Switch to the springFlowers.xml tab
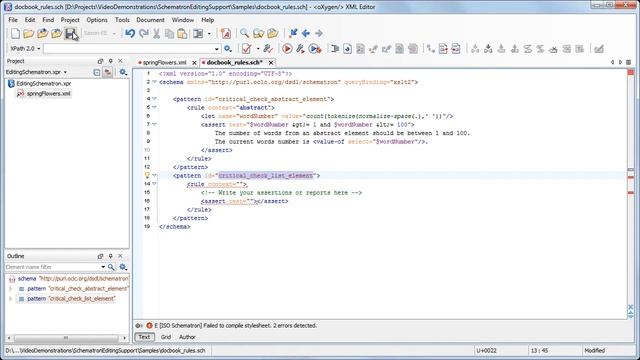The width and height of the screenshot is (640, 360). click(164, 62)
